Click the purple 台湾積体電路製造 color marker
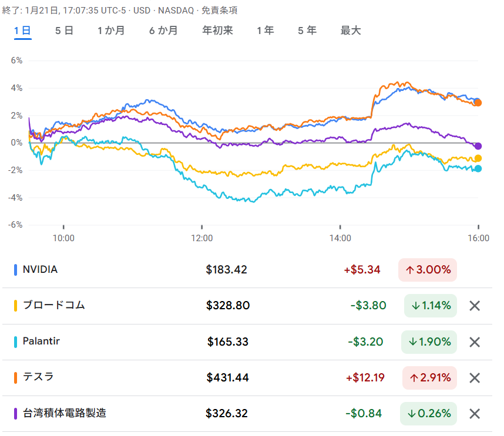Image resolution: width=504 pixels, height=436 pixels. [15, 414]
